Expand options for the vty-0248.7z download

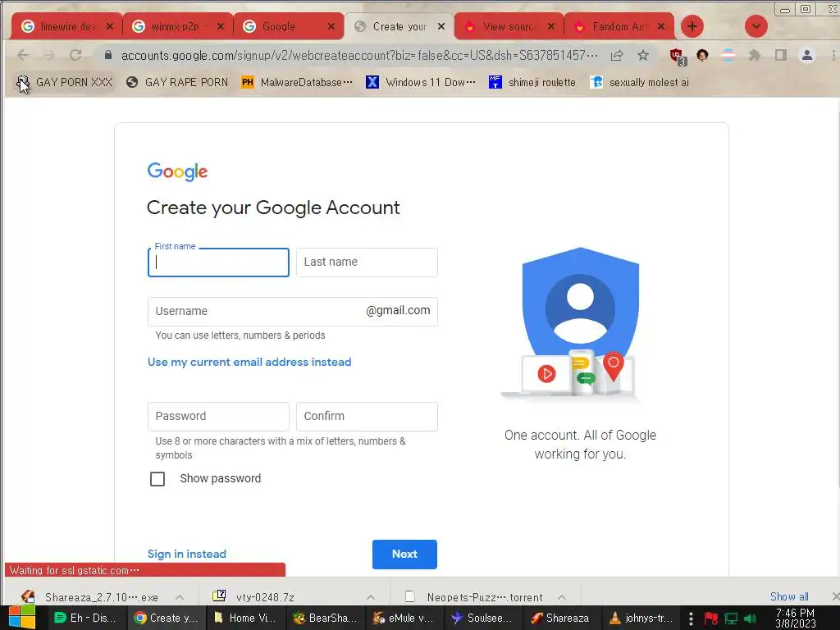[371, 597]
